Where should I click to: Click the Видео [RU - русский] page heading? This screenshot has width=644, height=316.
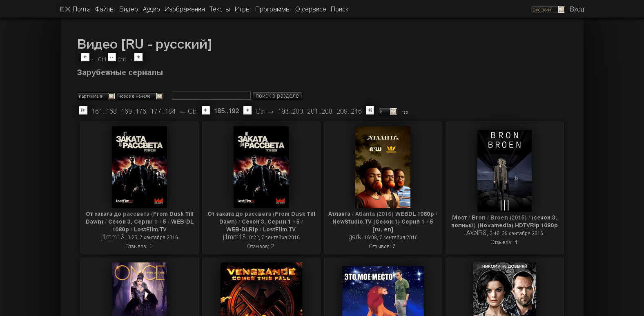pyautogui.click(x=145, y=44)
